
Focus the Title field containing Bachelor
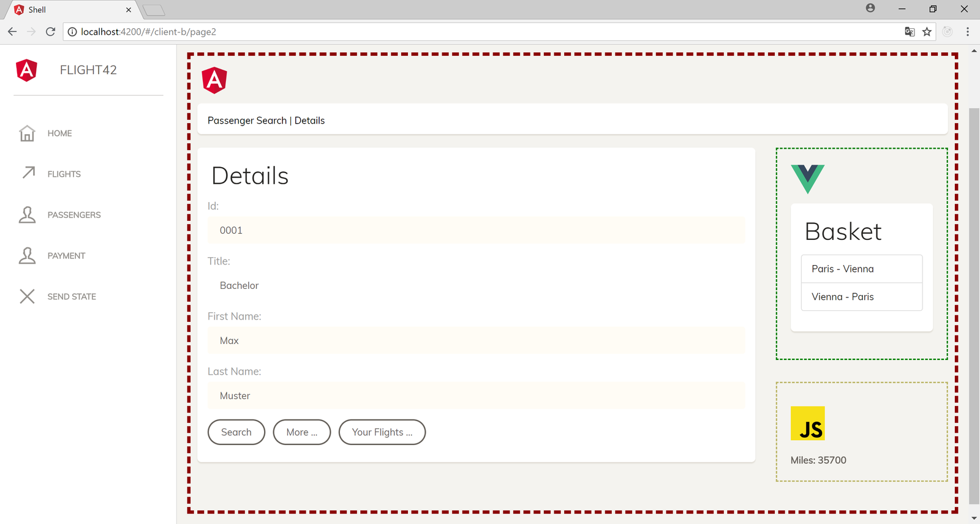(476, 285)
